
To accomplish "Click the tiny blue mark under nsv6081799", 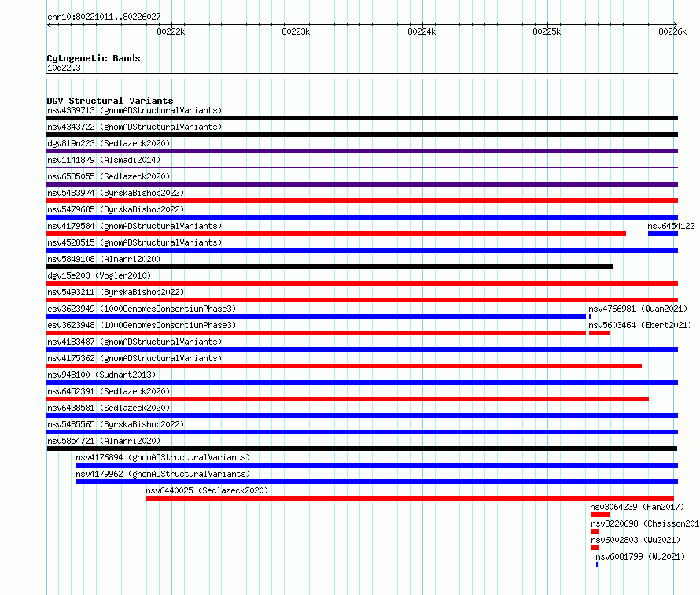I will pos(597,564).
